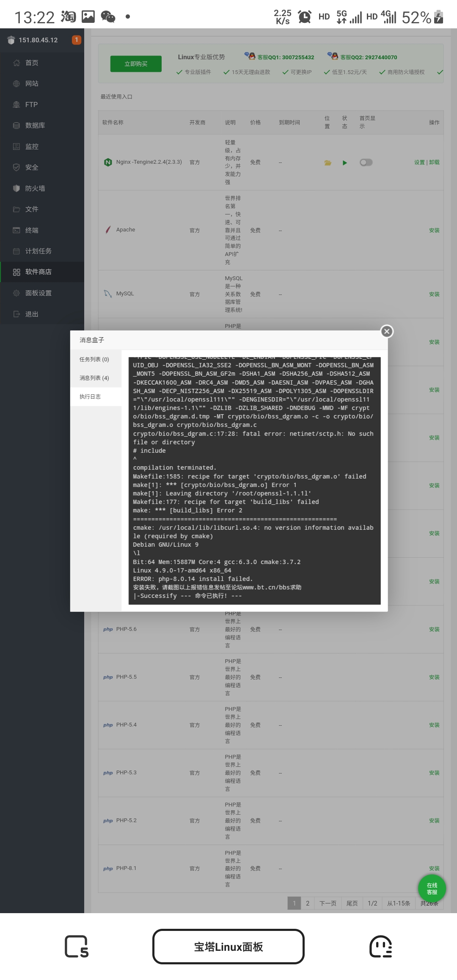Click 安装 for Apache
This screenshot has width=457, height=980.
click(x=435, y=230)
